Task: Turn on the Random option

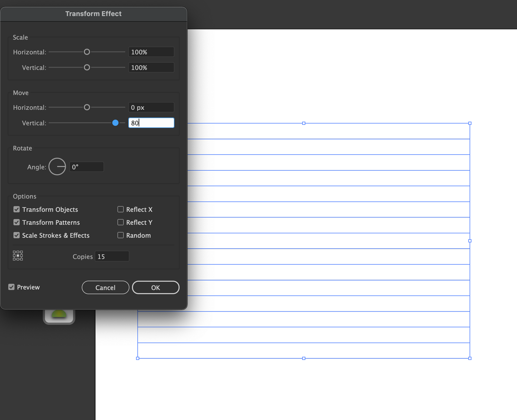Action: (120, 235)
